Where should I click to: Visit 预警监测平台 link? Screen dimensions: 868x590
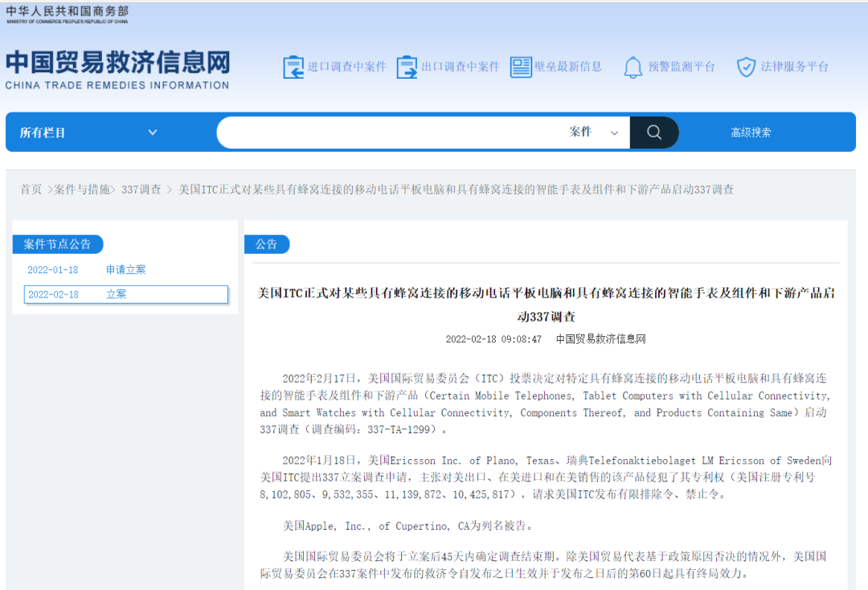click(x=682, y=67)
